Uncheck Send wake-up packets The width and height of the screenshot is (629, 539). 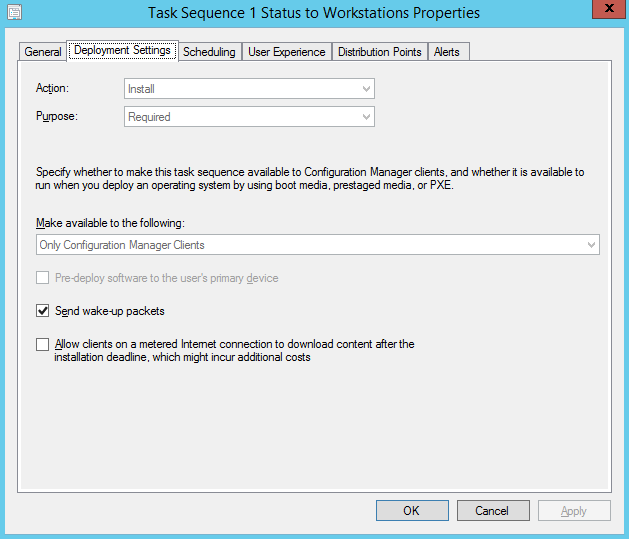tap(42, 311)
